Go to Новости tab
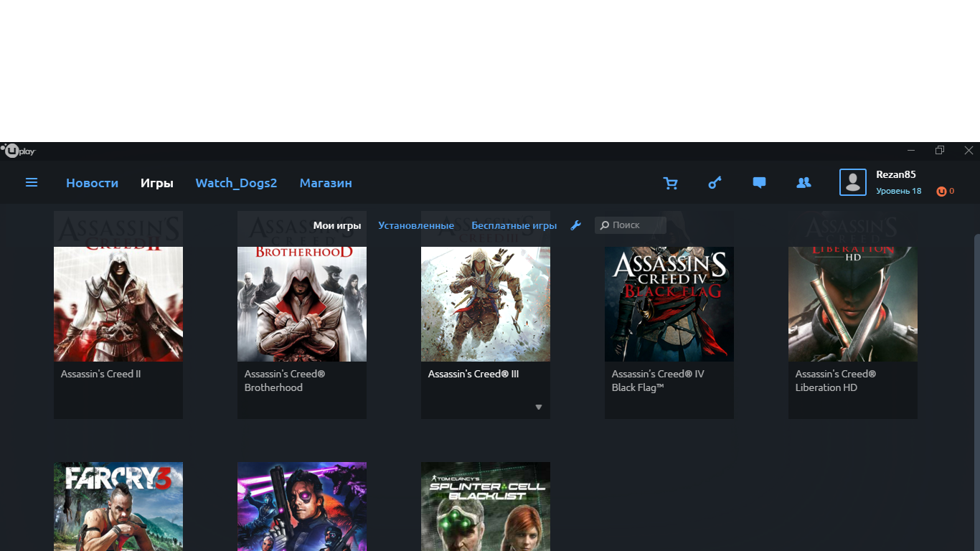Viewport: 980px width, 551px height. click(x=92, y=183)
